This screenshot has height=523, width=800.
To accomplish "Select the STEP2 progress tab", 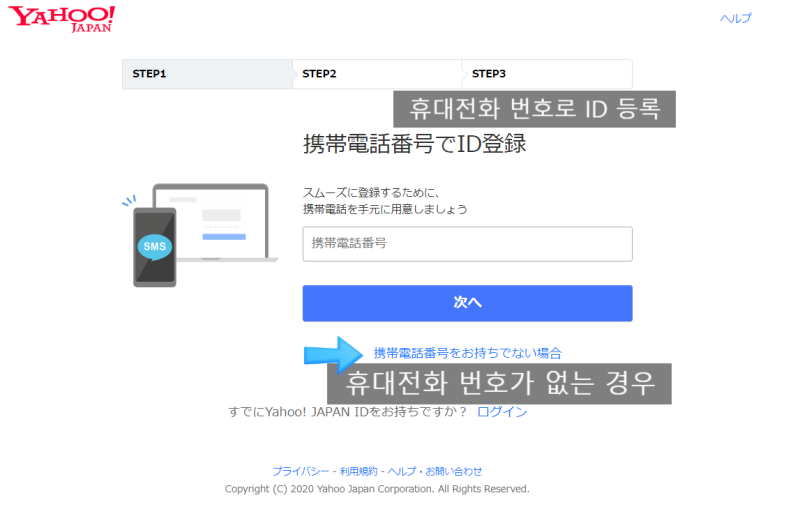I will click(x=378, y=74).
